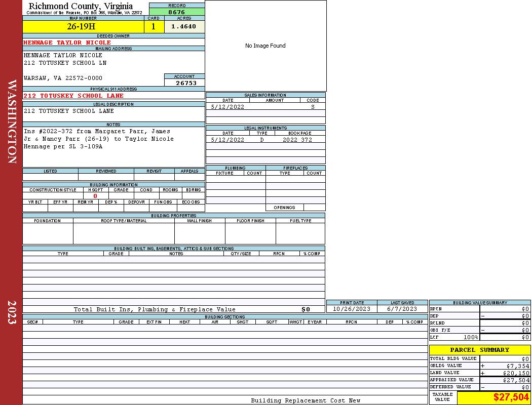Click the H SQFT value 0

95,196
